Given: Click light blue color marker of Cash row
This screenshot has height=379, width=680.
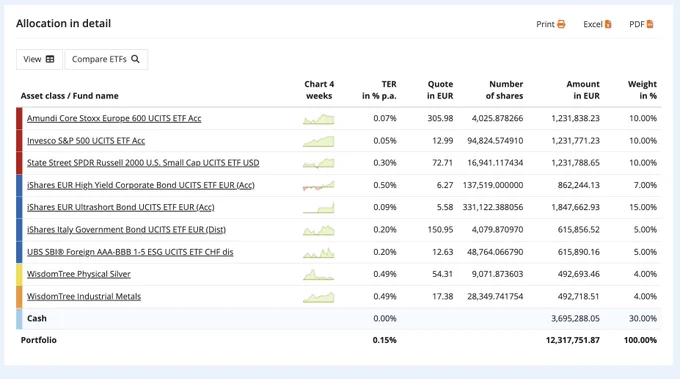Looking at the screenshot, I should tap(19, 319).
